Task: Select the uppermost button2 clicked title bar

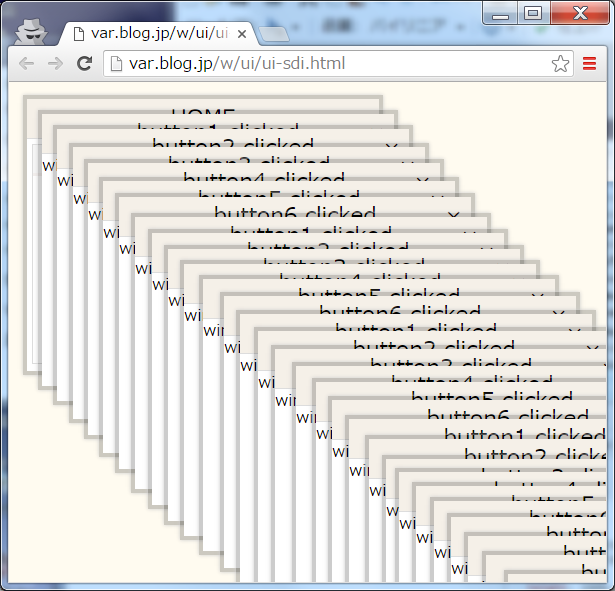Action: point(233,138)
